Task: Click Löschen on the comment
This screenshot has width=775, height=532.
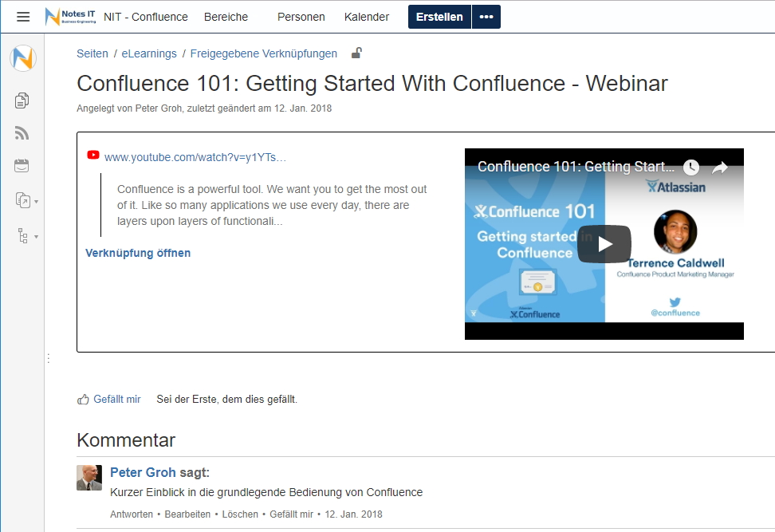Action: click(240, 514)
